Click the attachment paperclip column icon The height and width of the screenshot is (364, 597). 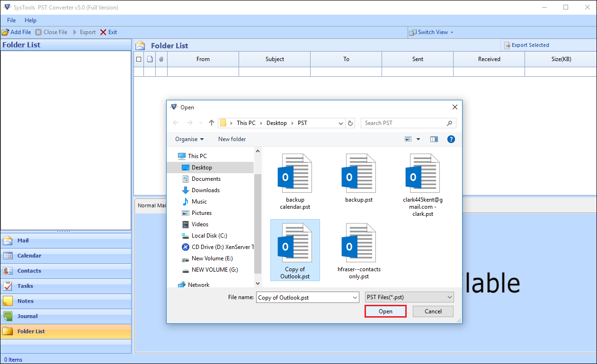161,59
